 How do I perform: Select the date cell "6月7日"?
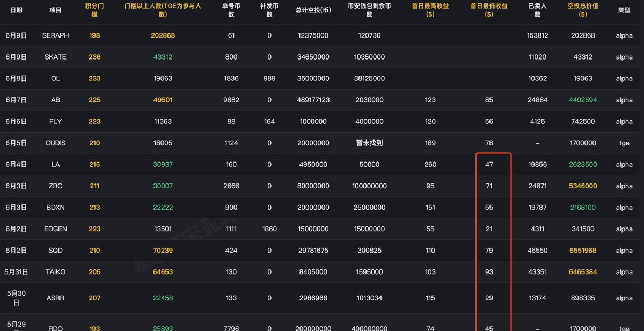[16, 100]
